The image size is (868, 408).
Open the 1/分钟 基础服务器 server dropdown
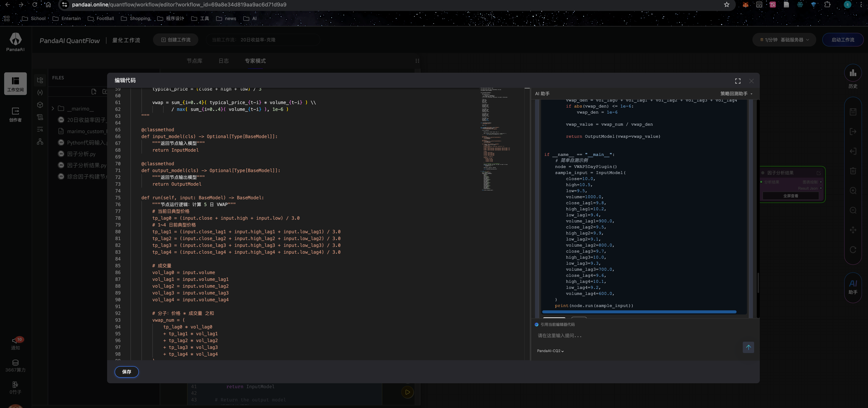click(784, 40)
